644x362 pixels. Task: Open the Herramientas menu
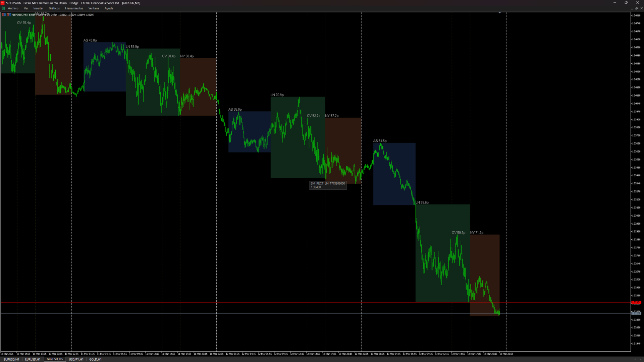coord(74,8)
